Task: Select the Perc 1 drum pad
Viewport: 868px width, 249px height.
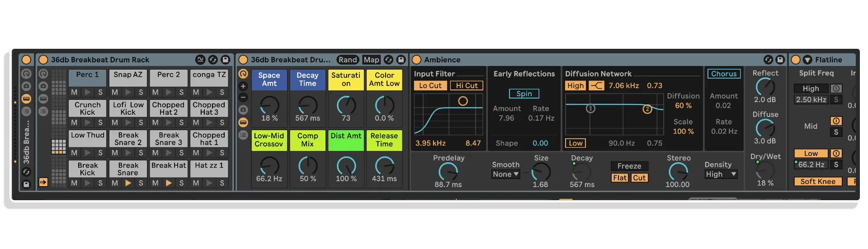Action: click(x=87, y=77)
